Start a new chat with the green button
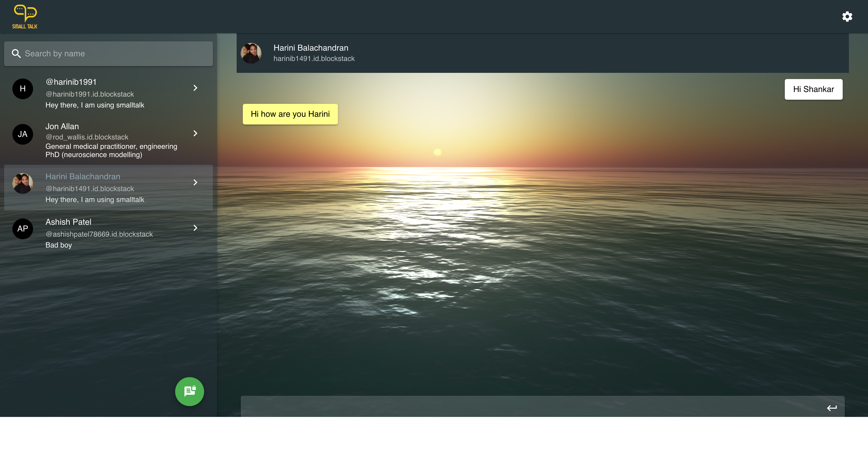 point(189,391)
